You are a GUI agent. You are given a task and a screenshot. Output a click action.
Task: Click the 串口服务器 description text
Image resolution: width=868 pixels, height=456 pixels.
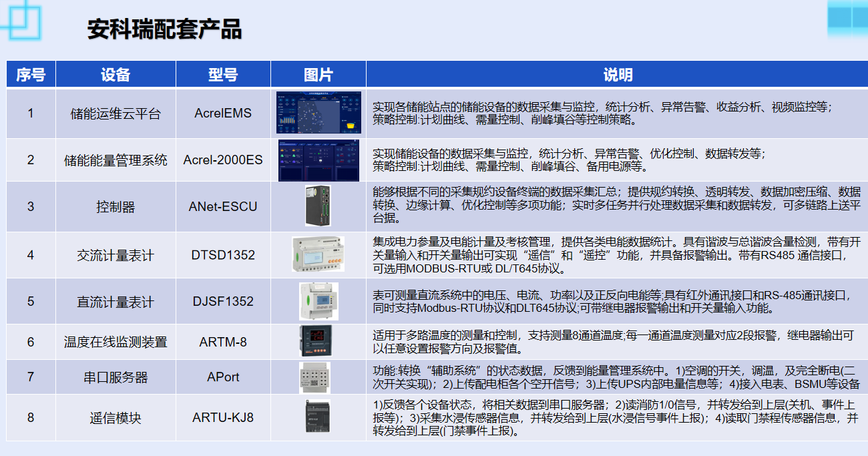pos(617,377)
